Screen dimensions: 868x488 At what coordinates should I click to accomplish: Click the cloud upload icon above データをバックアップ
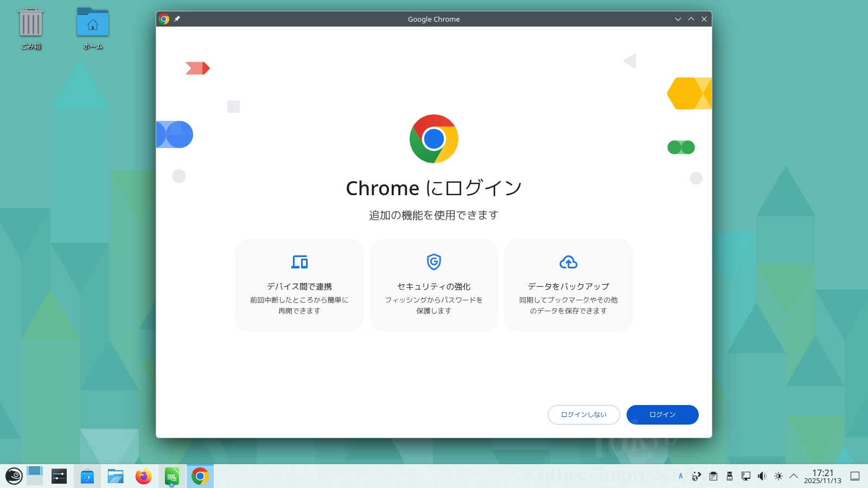pyautogui.click(x=569, y=262)
